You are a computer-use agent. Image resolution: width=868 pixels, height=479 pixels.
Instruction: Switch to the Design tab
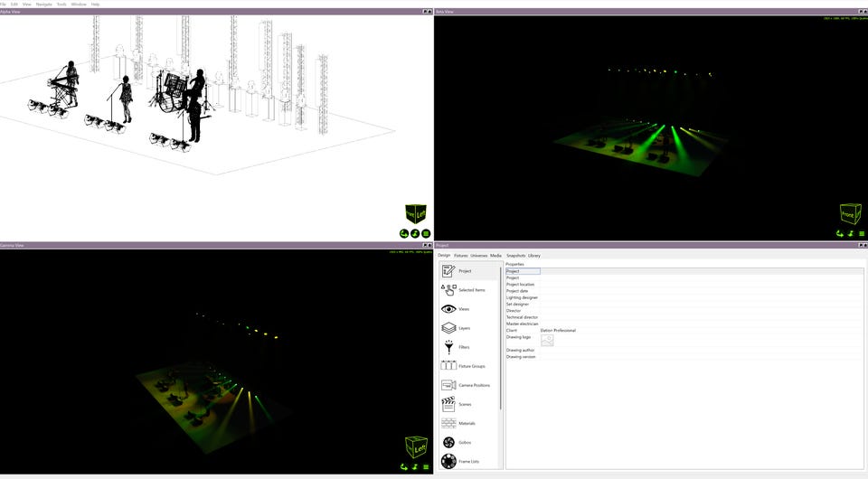point(444,256)
